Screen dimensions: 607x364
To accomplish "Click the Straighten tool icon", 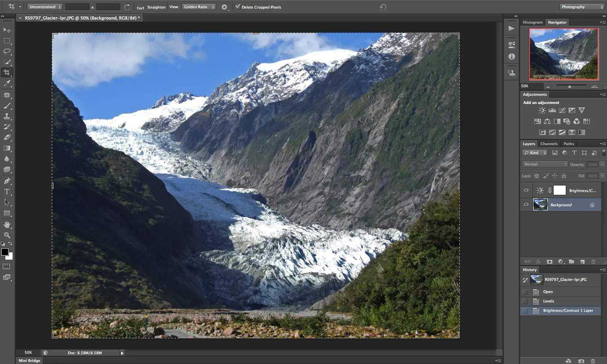I will 140,7.
